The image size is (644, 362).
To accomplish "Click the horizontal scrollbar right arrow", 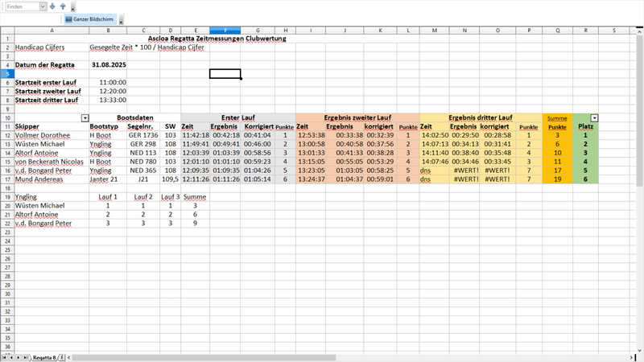I will (631, 357).
